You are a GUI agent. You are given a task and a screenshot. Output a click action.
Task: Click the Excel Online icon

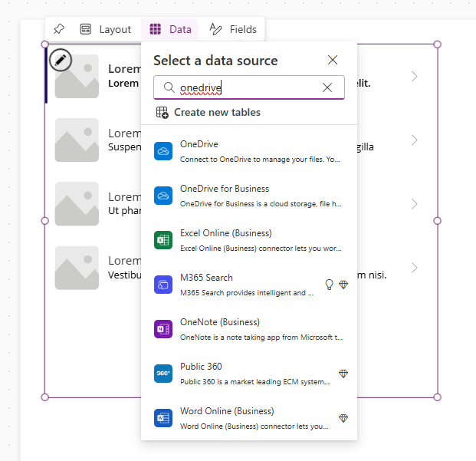[163, 240]
